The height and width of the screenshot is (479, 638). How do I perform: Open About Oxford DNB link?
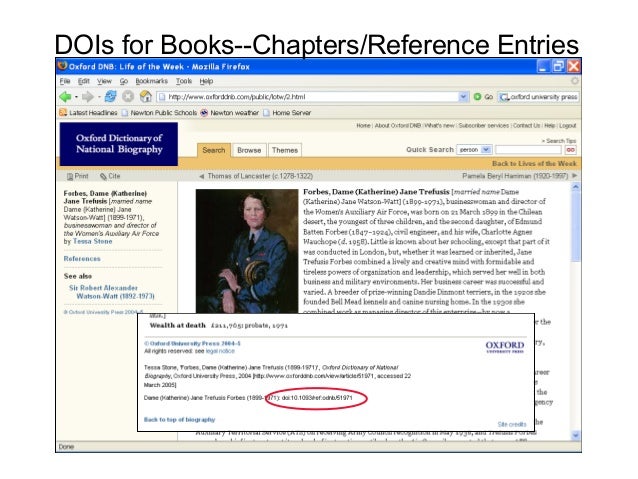(x=398, y=126)
